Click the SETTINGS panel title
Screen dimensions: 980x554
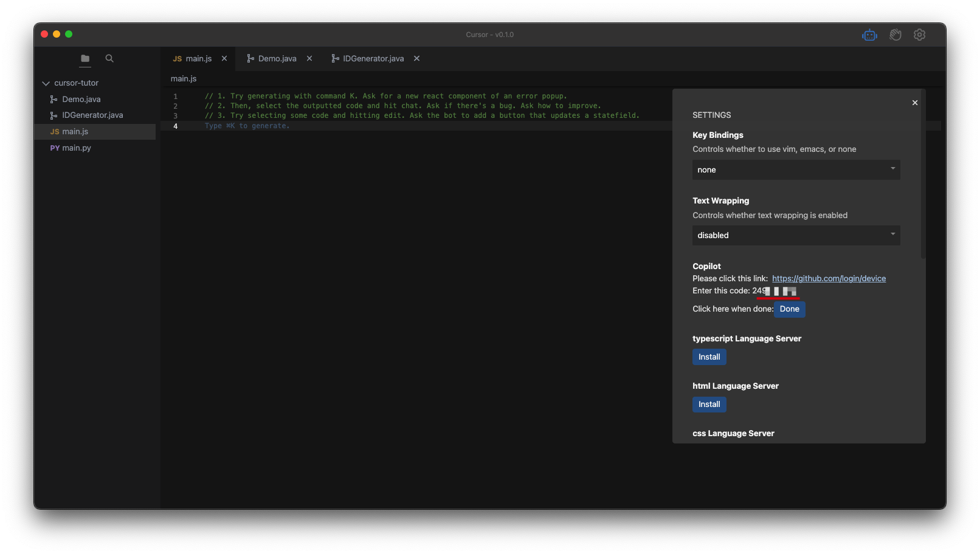[711, 115]
